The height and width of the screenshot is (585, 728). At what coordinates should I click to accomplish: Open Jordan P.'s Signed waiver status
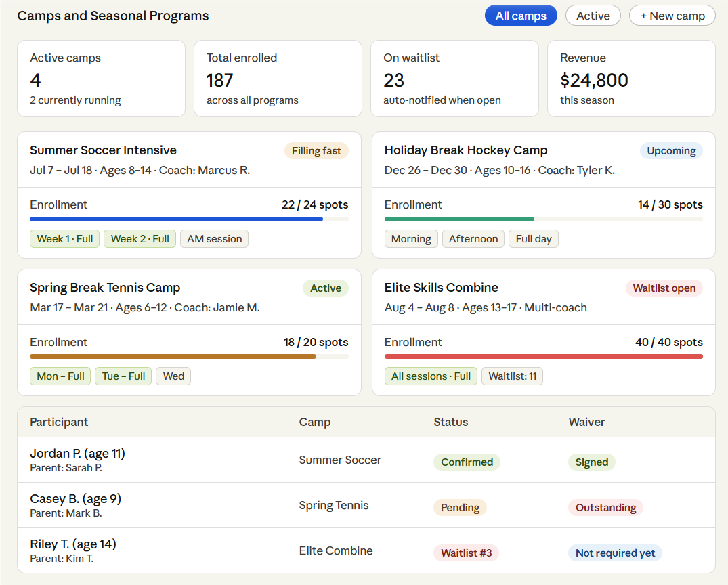coord(592,462)
